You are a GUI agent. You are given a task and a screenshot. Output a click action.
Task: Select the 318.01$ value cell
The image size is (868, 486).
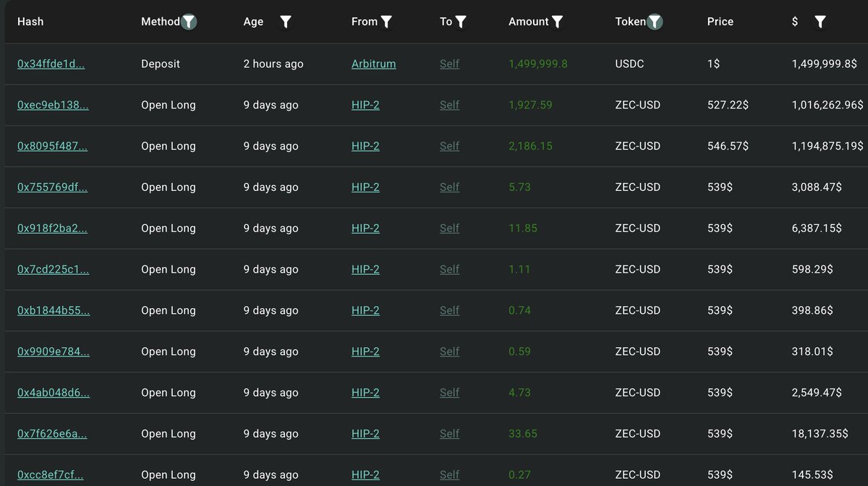812,352
